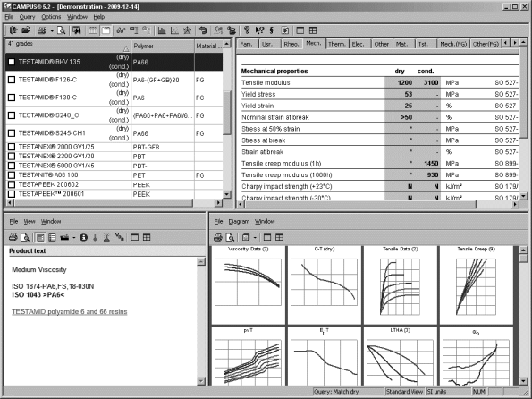
Task: Click the spider/star chart icon
Action: pos(187,30)
